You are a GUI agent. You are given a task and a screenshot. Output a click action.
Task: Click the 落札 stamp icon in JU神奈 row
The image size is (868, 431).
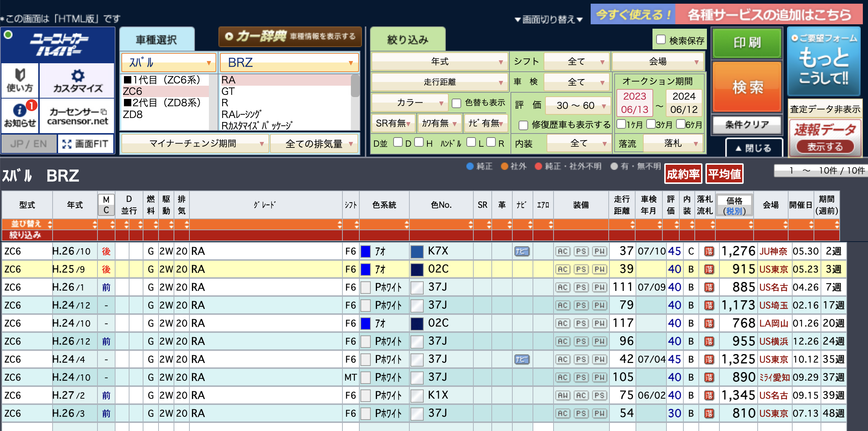coord(709,252)
